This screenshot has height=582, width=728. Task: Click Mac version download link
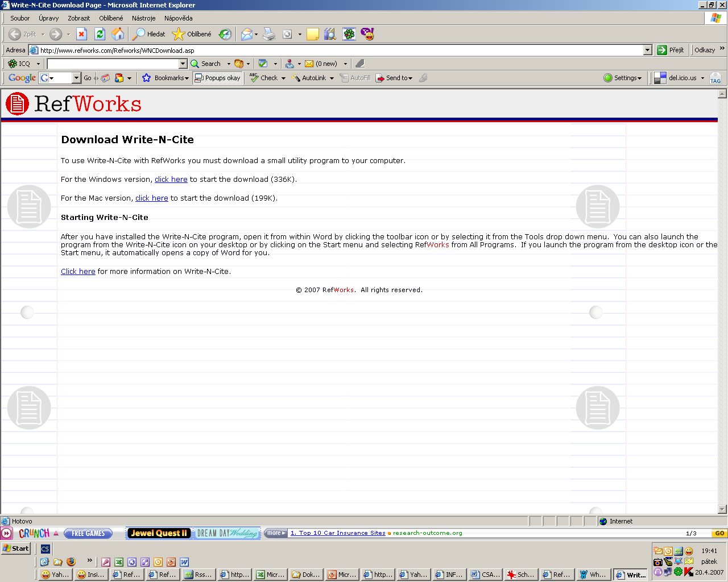[x=152, y=198]
